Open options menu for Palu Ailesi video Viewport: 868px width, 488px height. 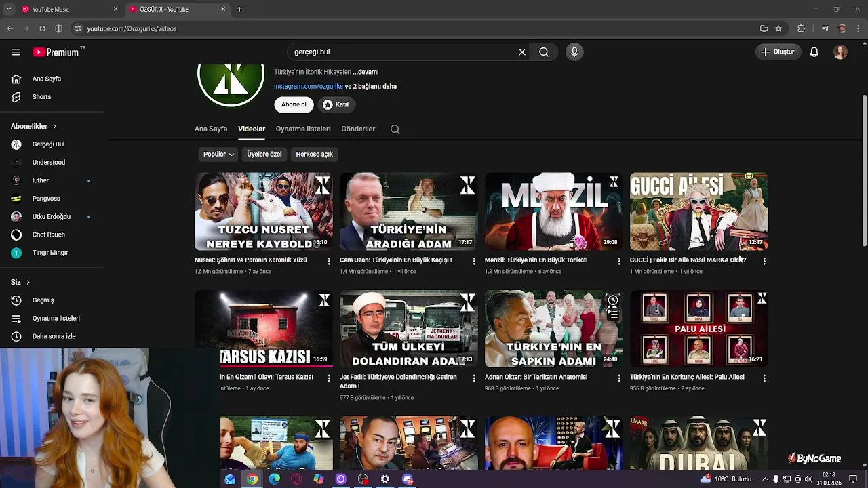tap(764, 378)
